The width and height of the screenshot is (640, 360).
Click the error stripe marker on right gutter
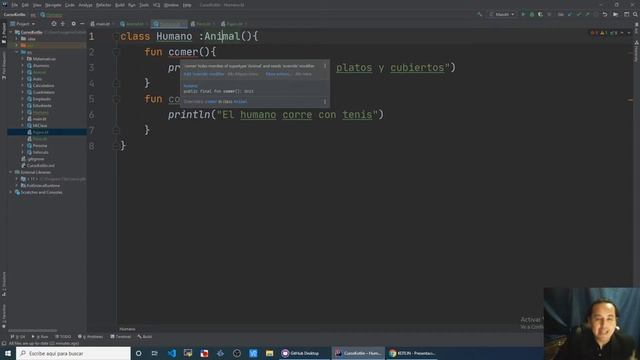click(630, 100)
